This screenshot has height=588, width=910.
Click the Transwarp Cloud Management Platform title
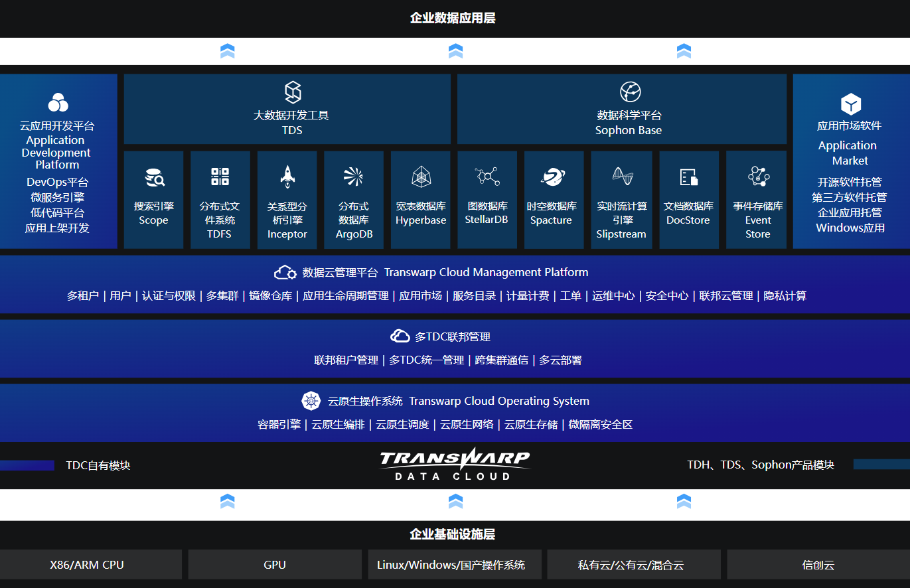pos(487,272)
